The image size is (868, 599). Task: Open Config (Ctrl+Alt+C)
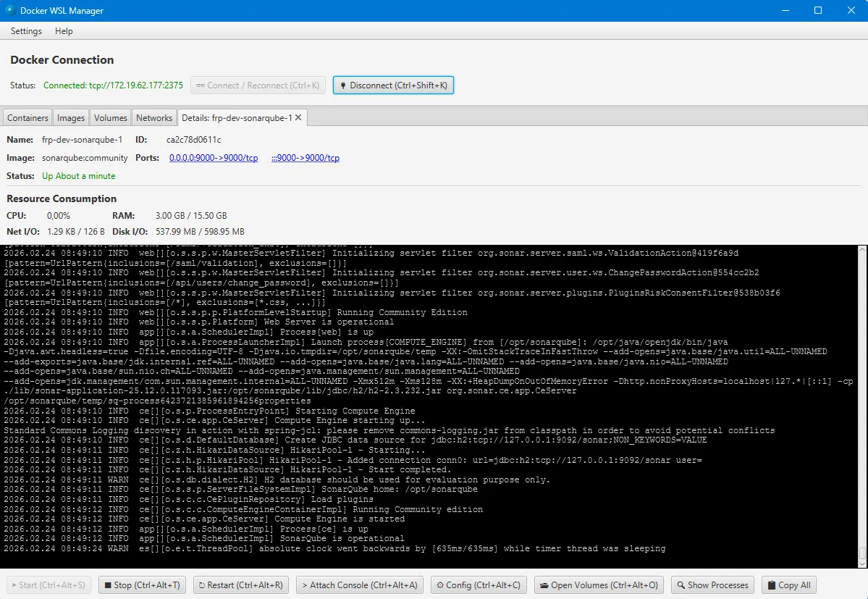(x=479, y=585)
